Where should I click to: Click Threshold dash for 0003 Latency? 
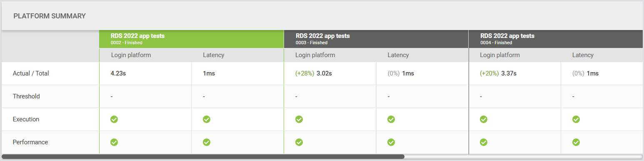pyautogui.click(x=389, y=96)
